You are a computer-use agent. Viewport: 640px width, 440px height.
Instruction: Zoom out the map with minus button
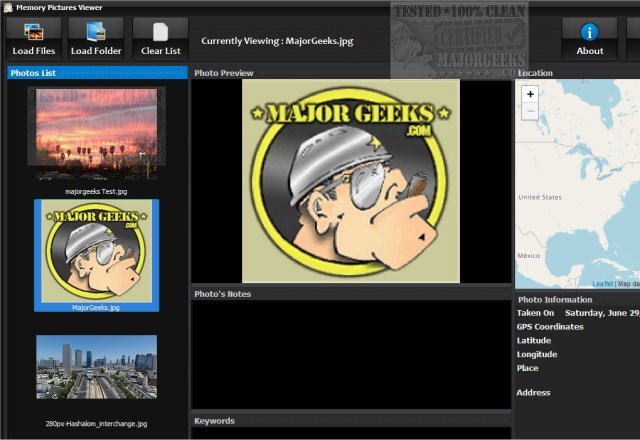click(530, 111)
